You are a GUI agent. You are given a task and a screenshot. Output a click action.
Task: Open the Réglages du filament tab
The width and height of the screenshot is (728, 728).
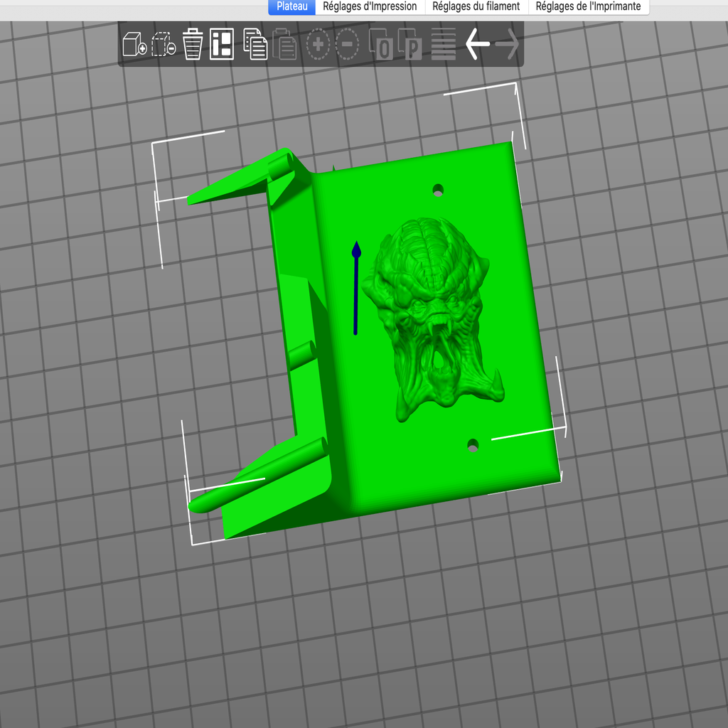(x=476, y=6)
